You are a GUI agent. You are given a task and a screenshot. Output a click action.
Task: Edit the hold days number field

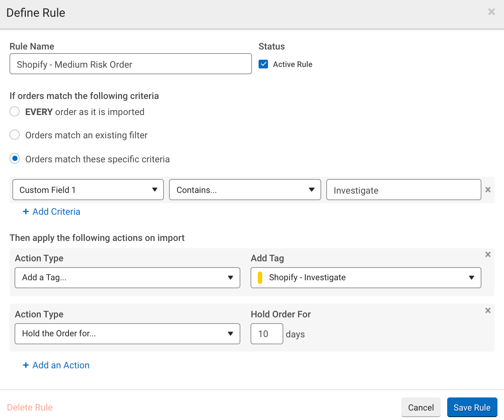(x=267, y=334)
